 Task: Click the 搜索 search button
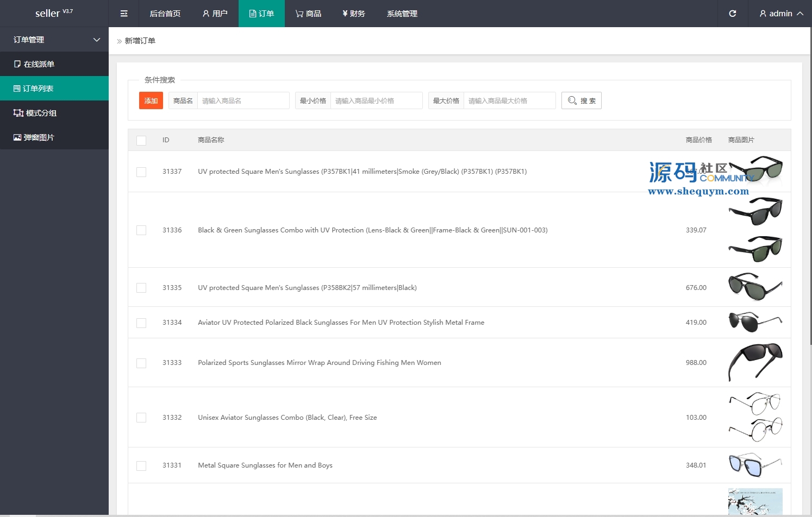(582, 100)
